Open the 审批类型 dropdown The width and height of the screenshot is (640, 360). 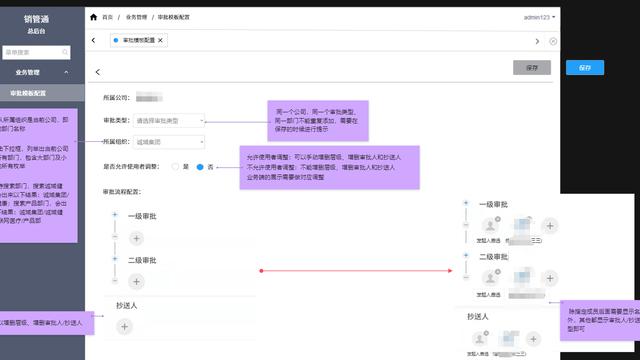tap(169, 121)
